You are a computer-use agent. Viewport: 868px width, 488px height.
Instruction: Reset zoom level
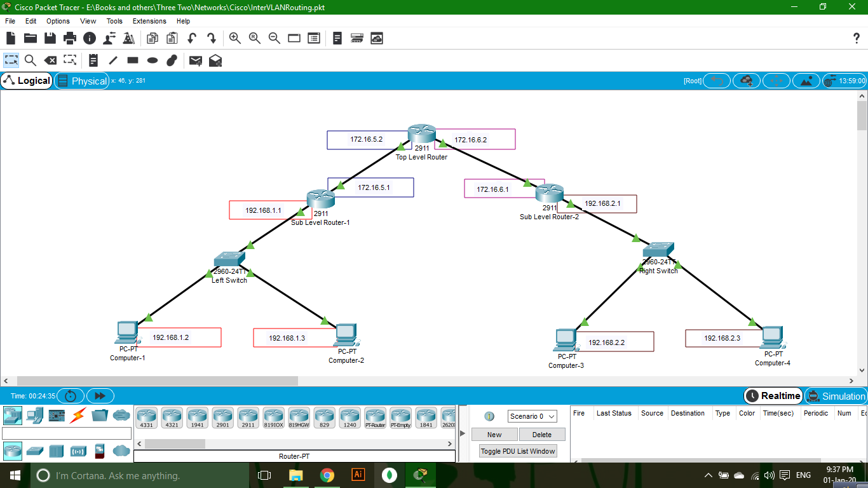[x=255, y=38]
